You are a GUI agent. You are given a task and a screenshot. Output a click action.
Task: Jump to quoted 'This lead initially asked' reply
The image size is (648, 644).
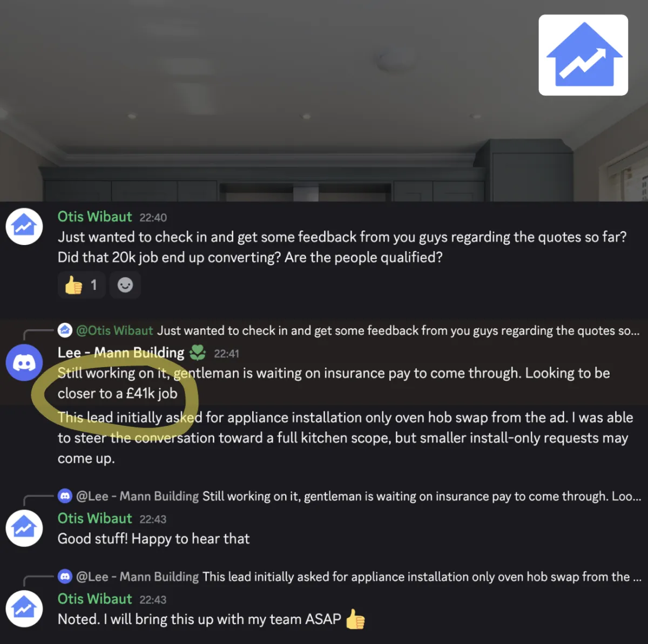(x=422, y=577)
